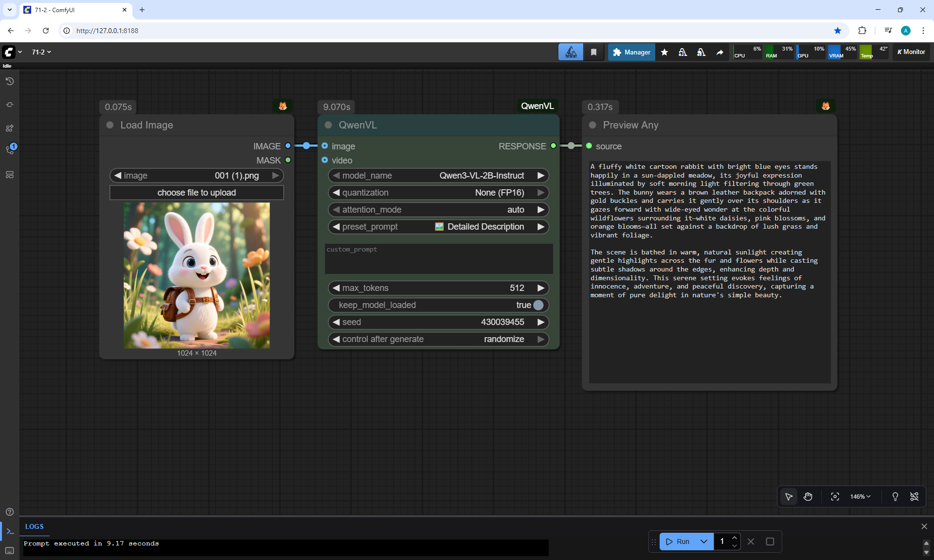934x560 pixels.
Task: Click the fit view icon
Action: pos(835,497)
